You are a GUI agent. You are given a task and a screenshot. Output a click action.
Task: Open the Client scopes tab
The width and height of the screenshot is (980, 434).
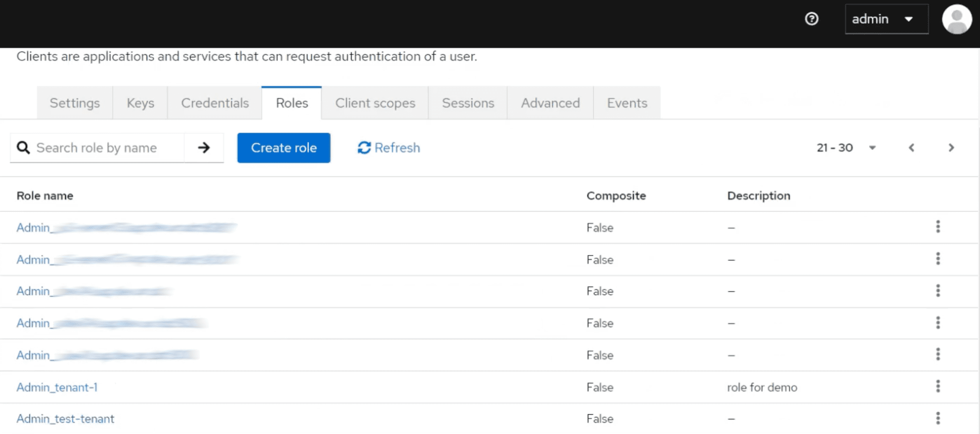[x=375, y=103]
